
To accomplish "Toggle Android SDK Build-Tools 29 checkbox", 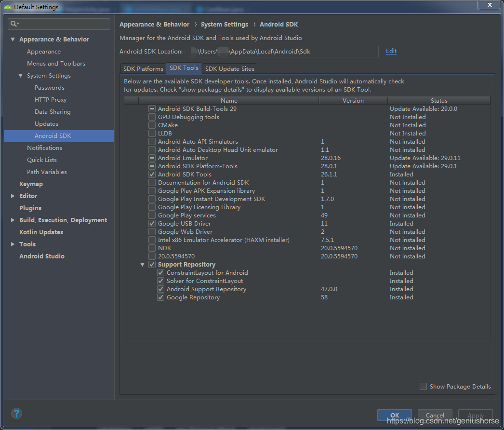I will (152, 109).
